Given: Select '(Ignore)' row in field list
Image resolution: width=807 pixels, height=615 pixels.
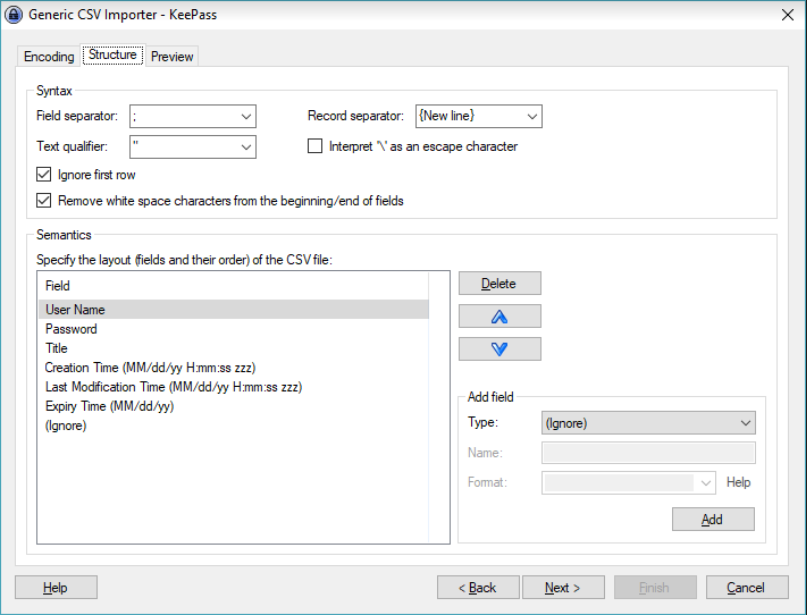Looking at the screenshot, I should point(234,425).
